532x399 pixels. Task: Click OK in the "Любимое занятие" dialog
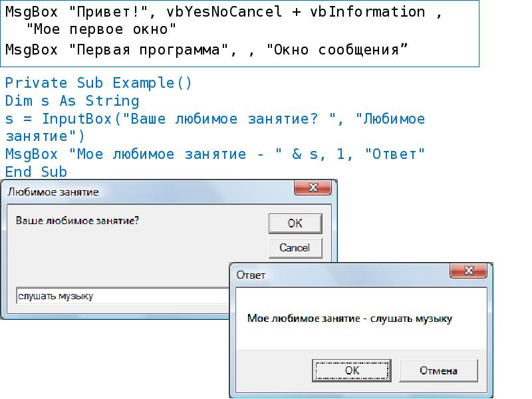tap(295, 223)
